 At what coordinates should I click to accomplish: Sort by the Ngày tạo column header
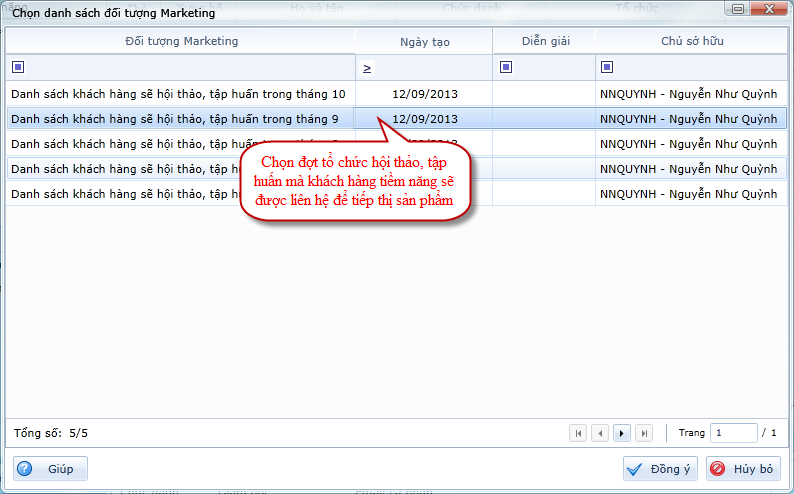(424, 41)
